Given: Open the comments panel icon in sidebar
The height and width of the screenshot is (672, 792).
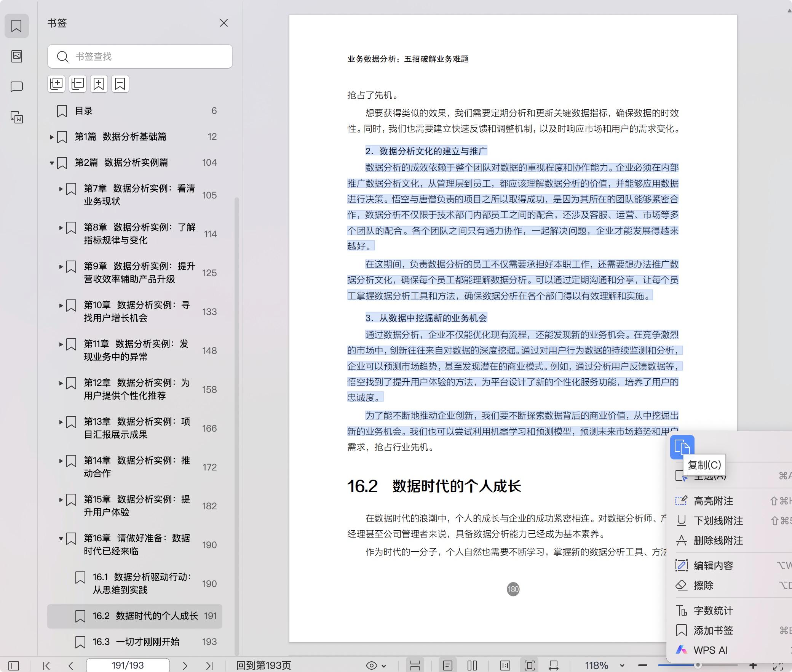Looking at the screenshot, I should tap(17, 87).
